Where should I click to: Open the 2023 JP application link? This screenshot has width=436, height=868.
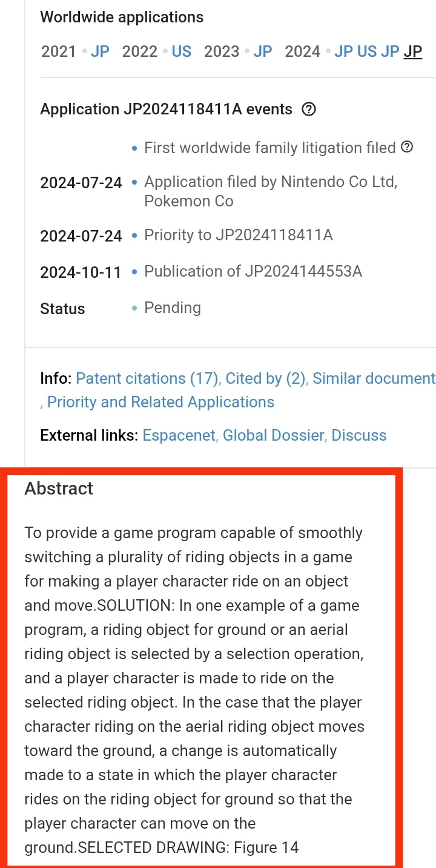coord(263,51)
